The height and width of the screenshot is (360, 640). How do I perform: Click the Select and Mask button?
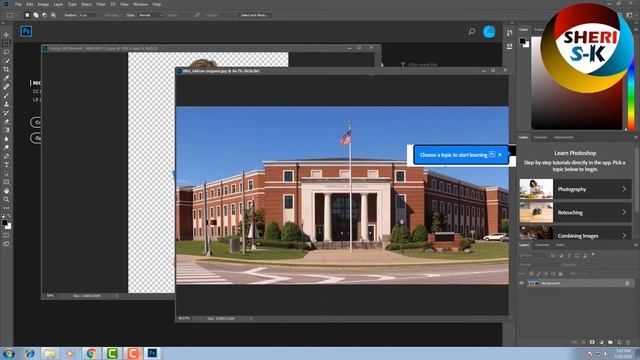click(253, 15)
